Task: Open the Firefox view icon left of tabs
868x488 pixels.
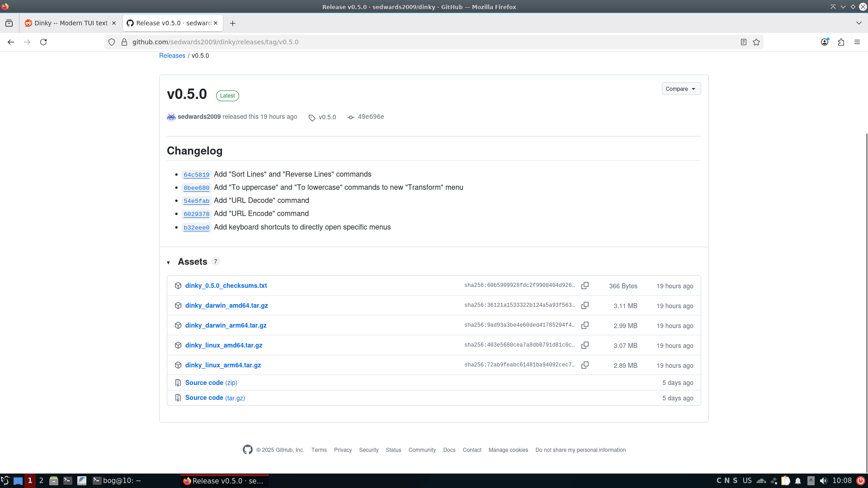Action: [9, 23]
